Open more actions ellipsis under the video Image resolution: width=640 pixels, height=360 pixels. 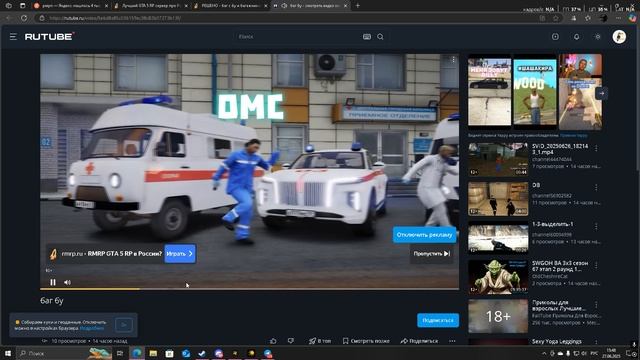click(452, 341)
